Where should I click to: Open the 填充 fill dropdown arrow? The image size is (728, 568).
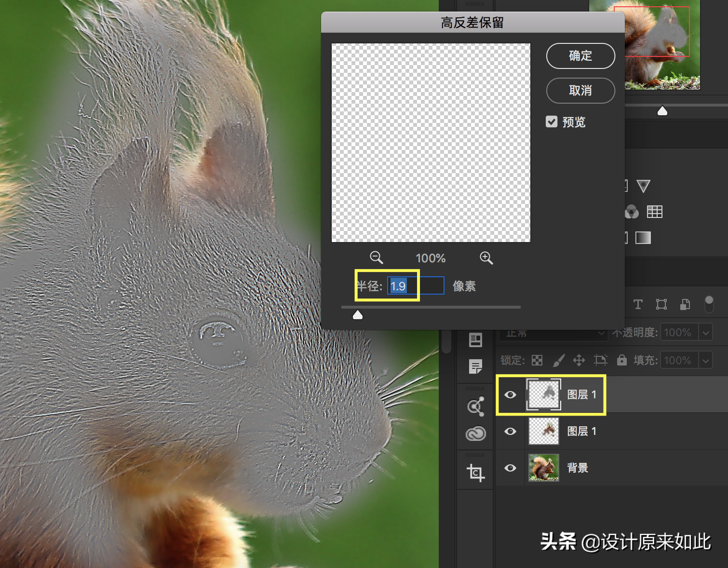click(x=706, y=360)
